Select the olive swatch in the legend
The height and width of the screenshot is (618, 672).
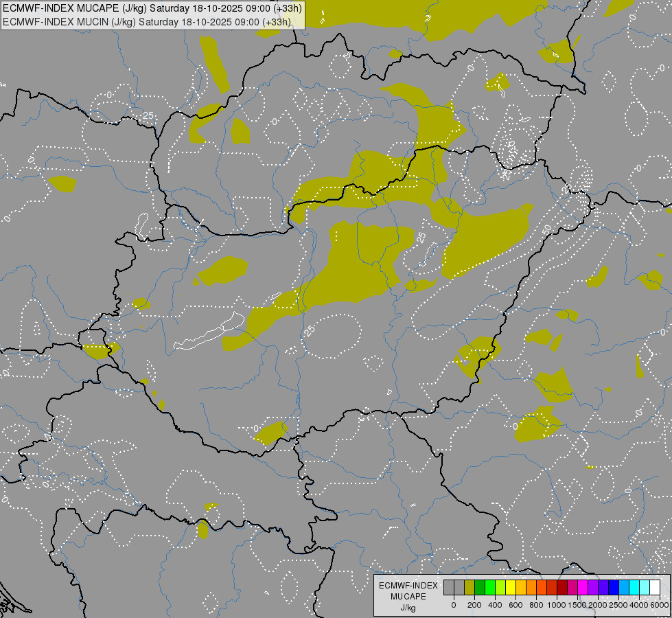(470, 587)
